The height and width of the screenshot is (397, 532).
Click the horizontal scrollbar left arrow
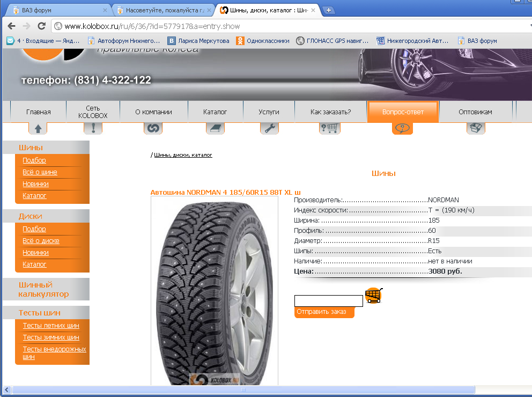7,390
